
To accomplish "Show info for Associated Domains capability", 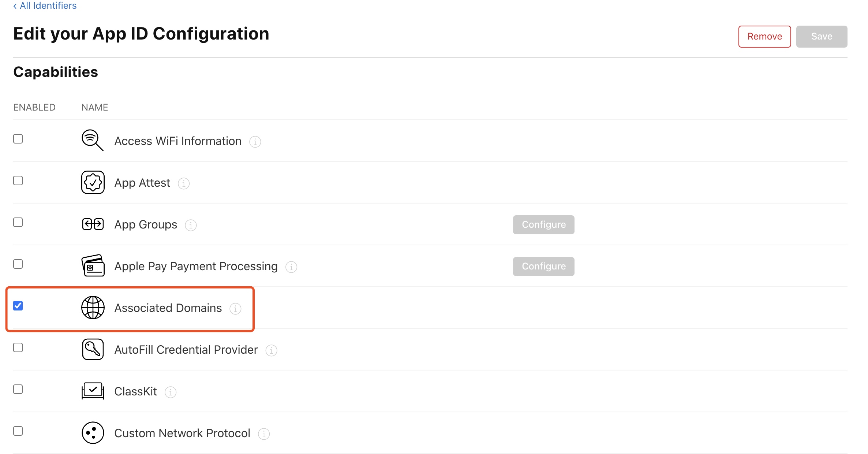I will tap(235, 309).
